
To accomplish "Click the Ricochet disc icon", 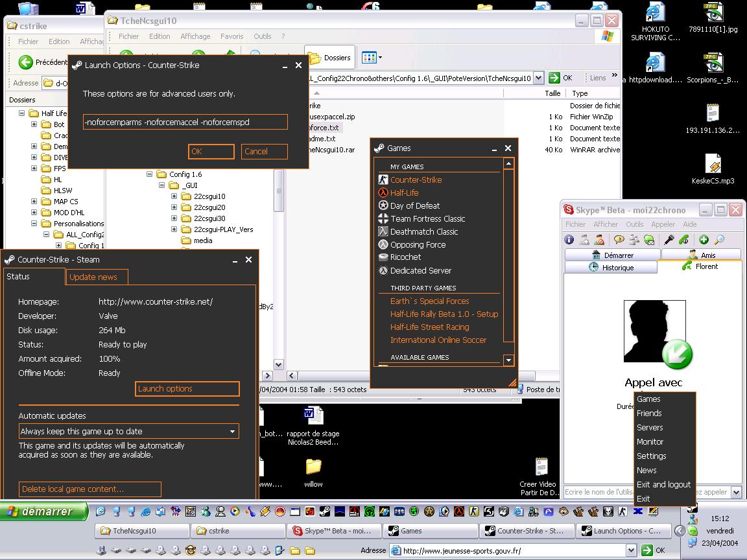I will 383,257.
